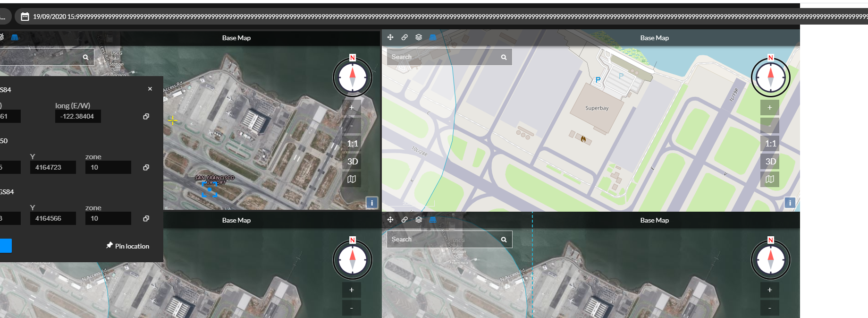Click search magnifier in the top-right street map panel
Image resolution: width=868 pixels, height=318 pixels.
[x=504, y=57]
